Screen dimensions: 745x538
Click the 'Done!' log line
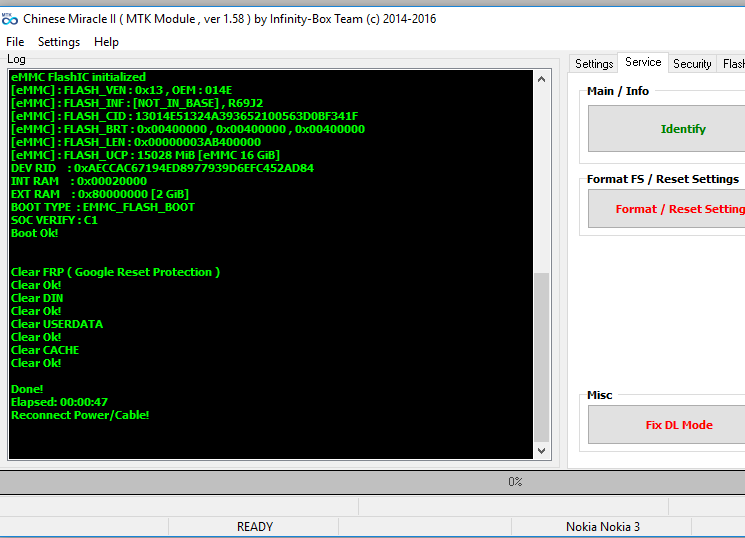(x=27, y=389)
